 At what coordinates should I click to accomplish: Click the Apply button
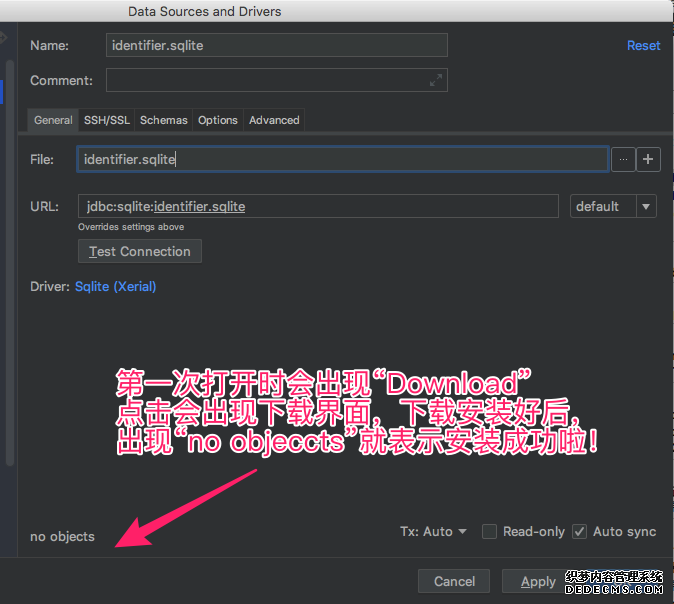click(x=538, y=581)
